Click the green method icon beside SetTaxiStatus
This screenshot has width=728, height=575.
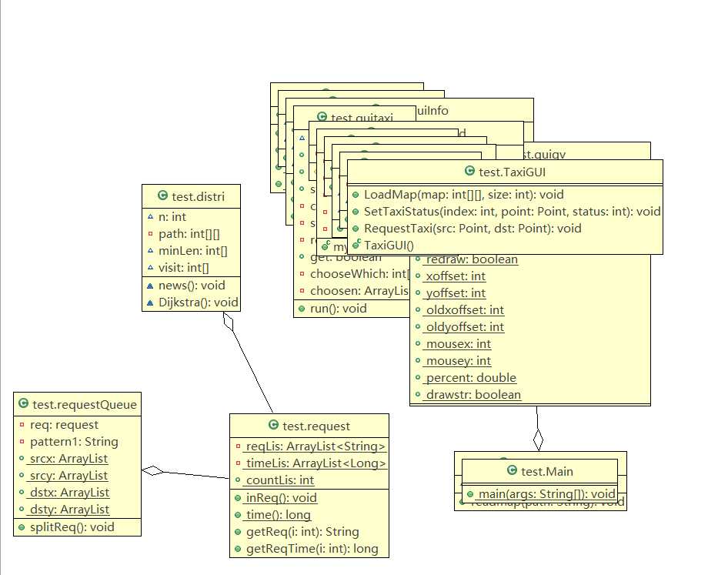[x=356, y=212]
